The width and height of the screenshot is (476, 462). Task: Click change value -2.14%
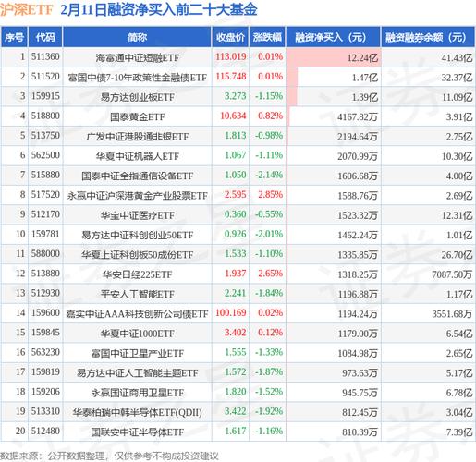(269, 176)
